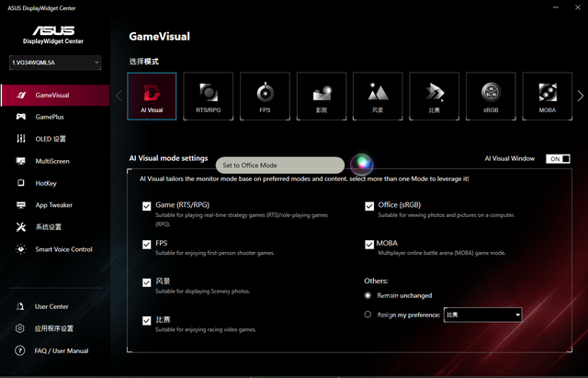588x378 pixels.
Task: Select the Assign my preference radio button
Action: click(367, 315)
